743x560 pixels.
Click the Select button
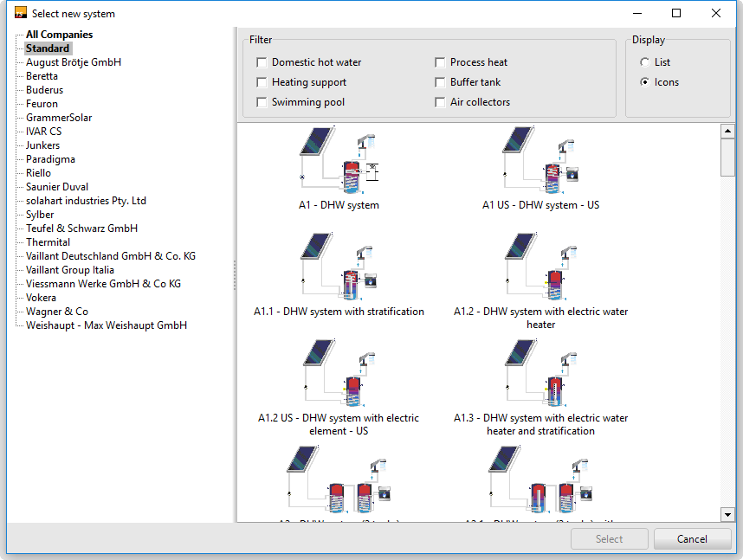[x=610, y=539]
